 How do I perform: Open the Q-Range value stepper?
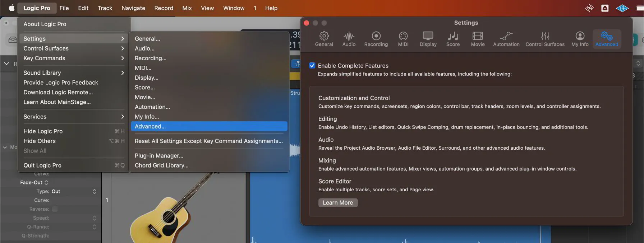click(x=94, y=227)
